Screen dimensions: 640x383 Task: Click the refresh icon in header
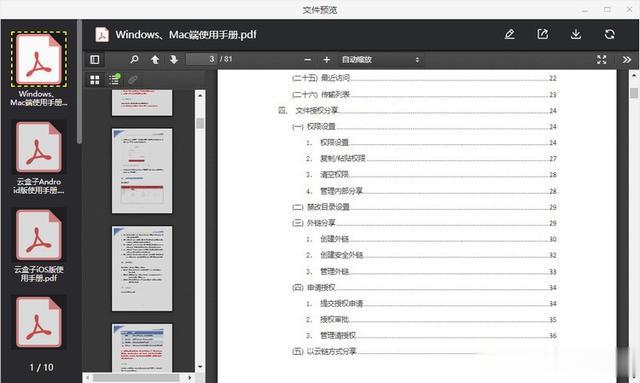pos(609,34)
